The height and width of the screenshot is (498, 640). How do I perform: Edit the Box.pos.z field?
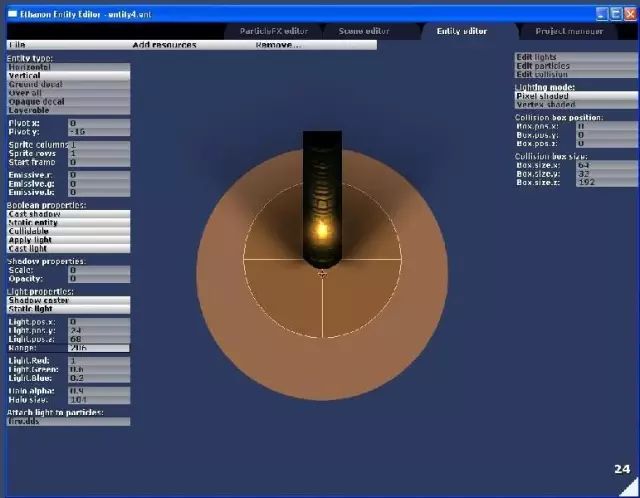607,143
